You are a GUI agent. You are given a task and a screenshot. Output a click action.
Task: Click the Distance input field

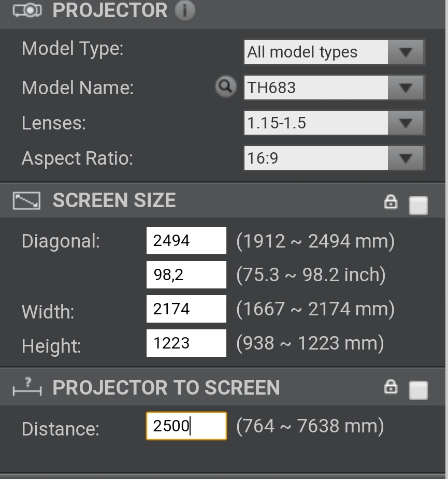(186, 426)
